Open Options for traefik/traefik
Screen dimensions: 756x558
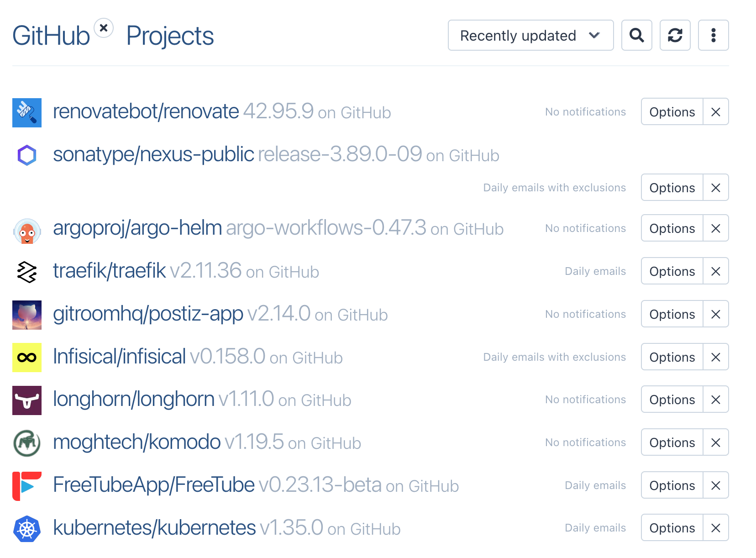(672, 271)
